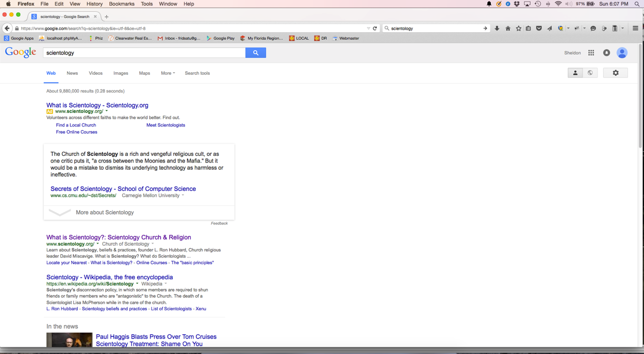Open the Google apps grid

click(x=591, y=53)
